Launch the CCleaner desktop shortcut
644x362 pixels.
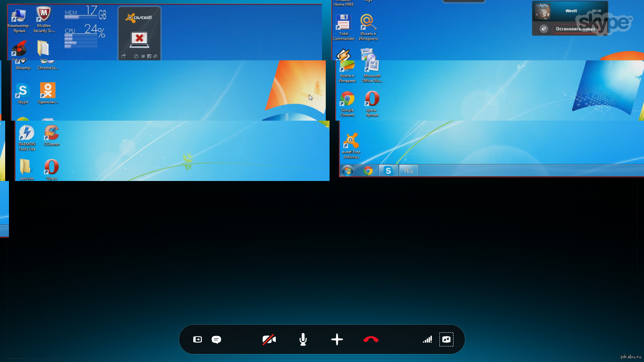[x=51, y=136]
